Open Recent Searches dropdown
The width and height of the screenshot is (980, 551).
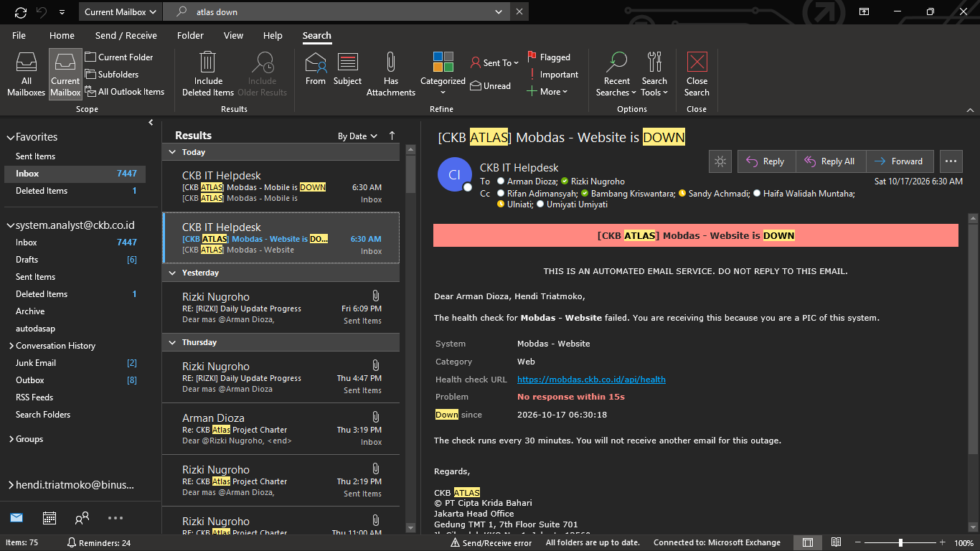[x=616, y=74]
